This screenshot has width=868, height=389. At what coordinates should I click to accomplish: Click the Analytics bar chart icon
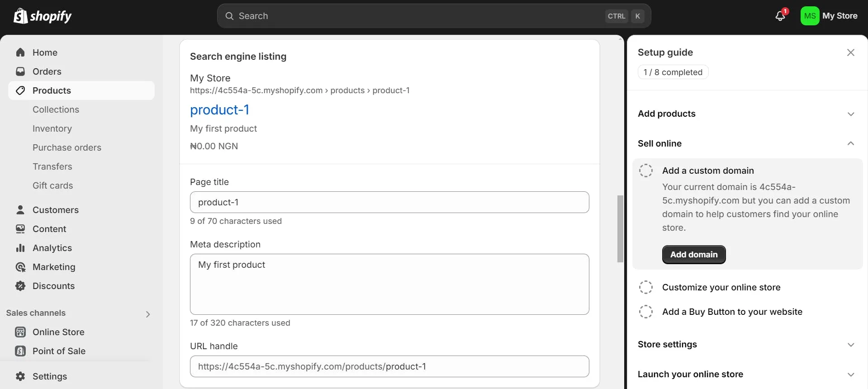click(x=20, y=248)
